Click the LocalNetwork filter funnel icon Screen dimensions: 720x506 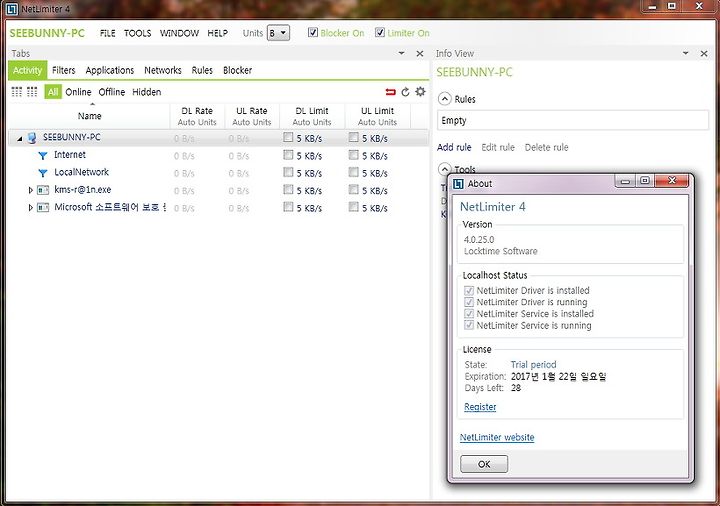point(43,173)
